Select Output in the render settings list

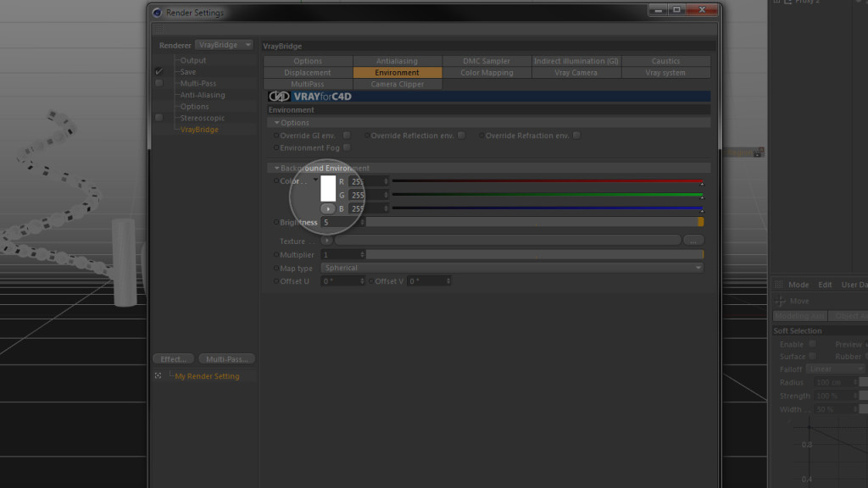[x=193, y=60]
